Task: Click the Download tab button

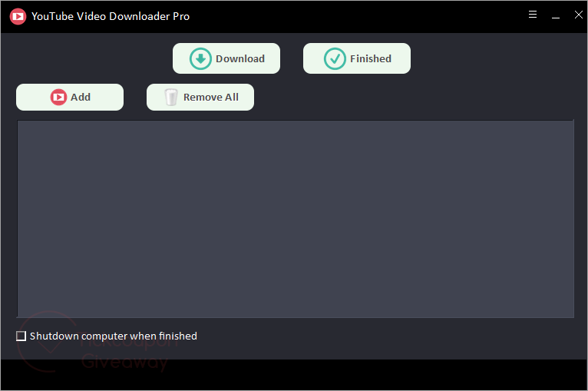Action: [x=226, y=58]
